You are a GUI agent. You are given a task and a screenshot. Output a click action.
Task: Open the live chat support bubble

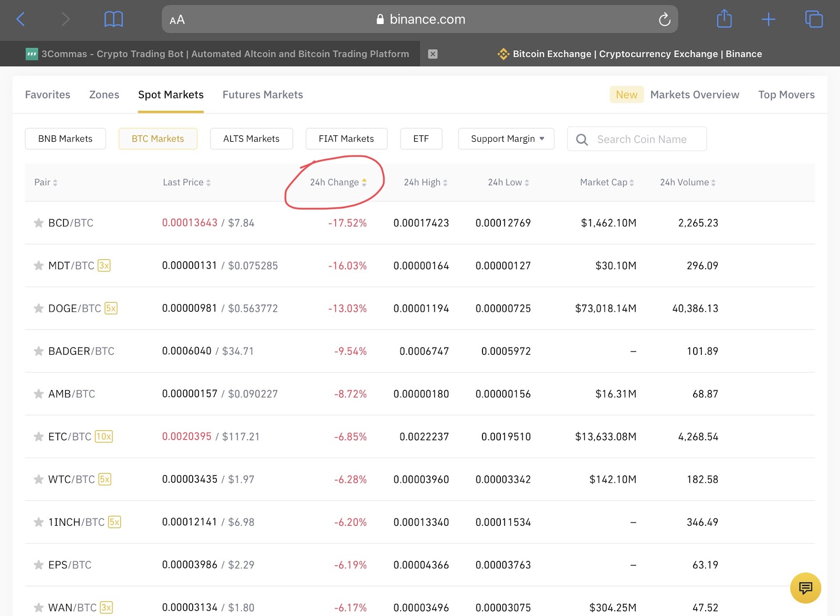(805, 588)
